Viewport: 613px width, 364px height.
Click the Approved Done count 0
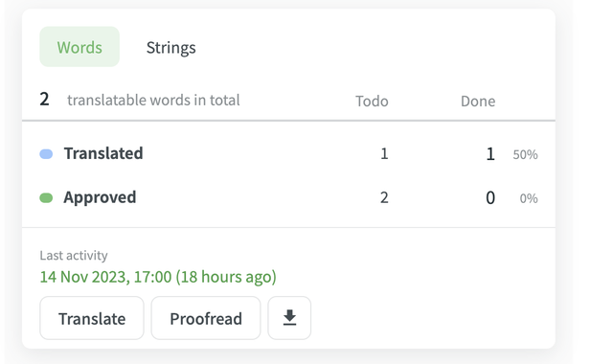490,198
